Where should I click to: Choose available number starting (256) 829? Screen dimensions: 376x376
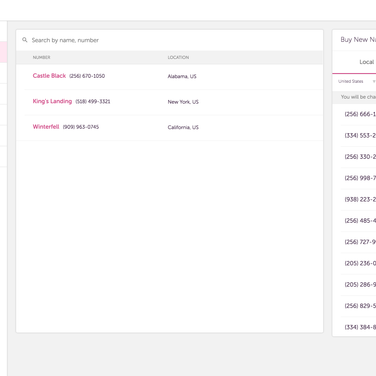point(360,306)
